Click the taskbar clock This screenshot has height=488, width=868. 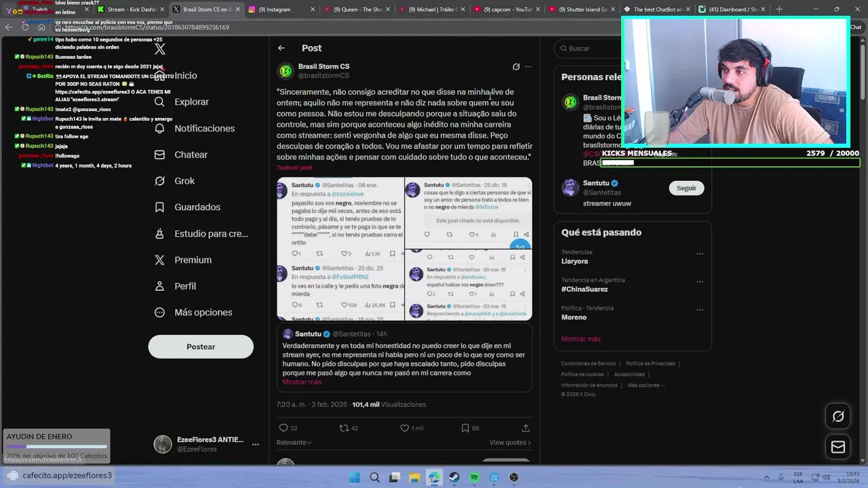[845, 477]
